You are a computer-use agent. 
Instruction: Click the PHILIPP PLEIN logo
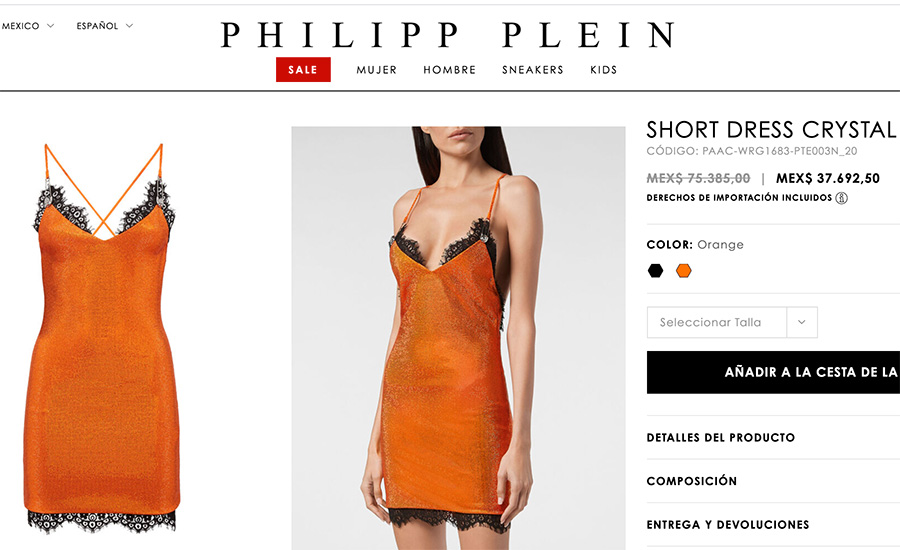[x=447, y=34]
